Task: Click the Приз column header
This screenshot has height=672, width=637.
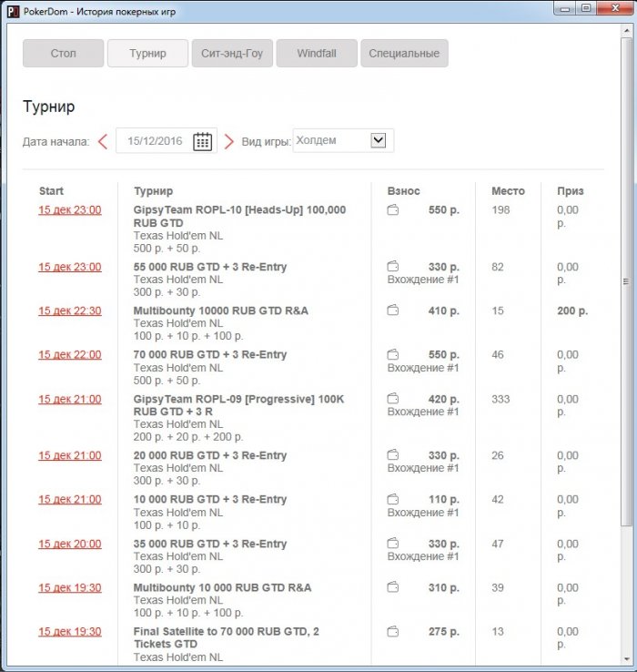Action: (x=571, y=191)
